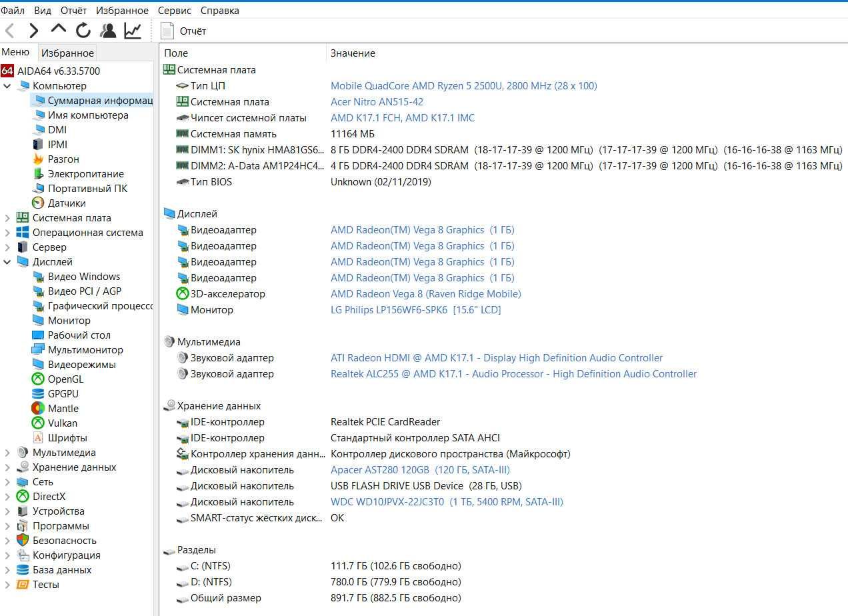Open the AMD K17.1 FCH chipset link
Screen dimensions: 848x616
point(403,118)
